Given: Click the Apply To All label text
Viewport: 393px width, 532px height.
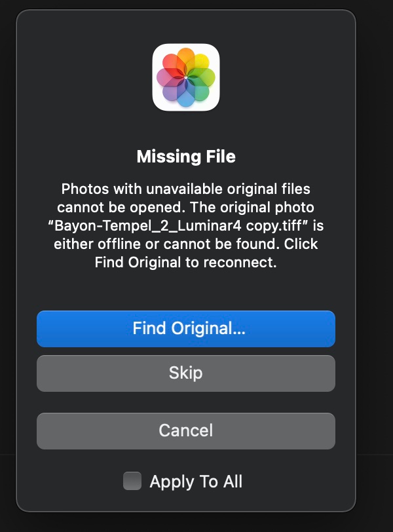Looking at the screenshot, I should (196, 482).
